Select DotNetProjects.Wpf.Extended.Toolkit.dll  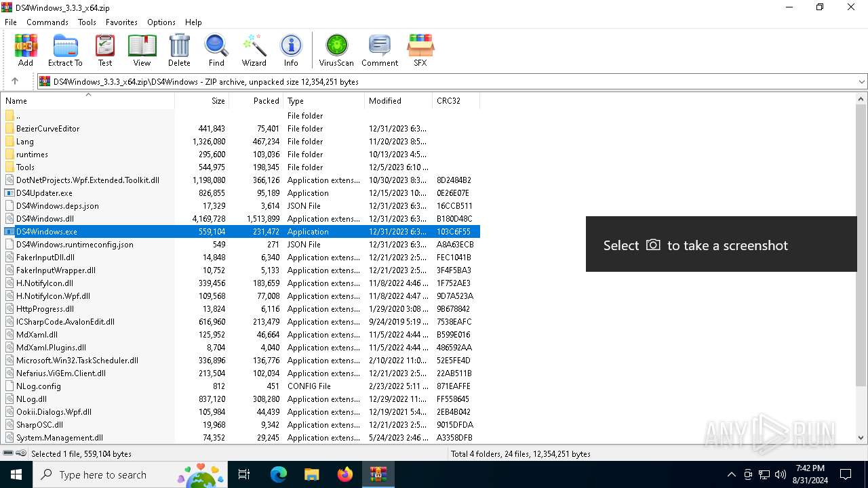pos(241,180)
